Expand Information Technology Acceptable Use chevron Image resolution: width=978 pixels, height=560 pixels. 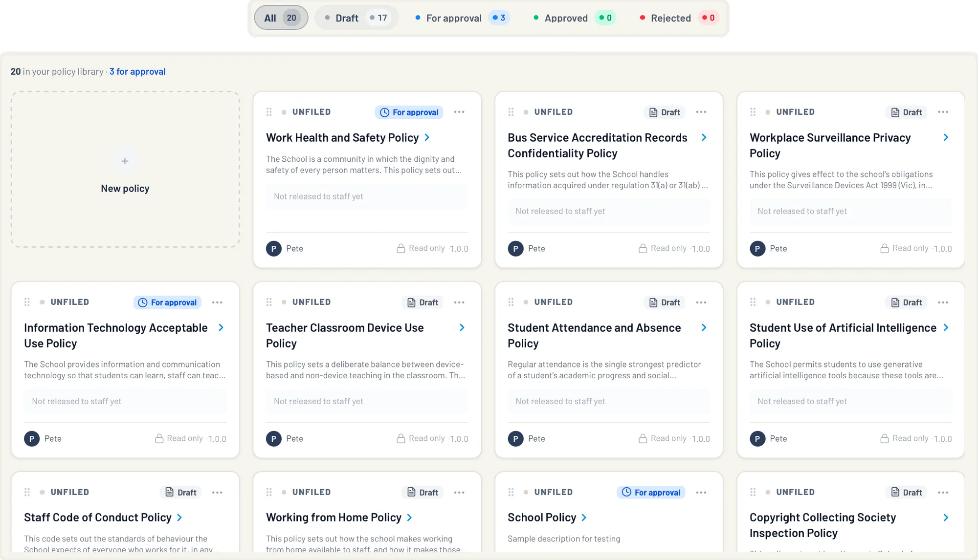[x=221, y=328]
